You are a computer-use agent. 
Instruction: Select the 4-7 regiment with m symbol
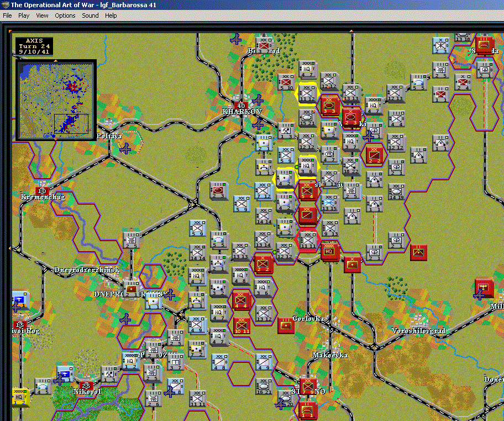329,154
